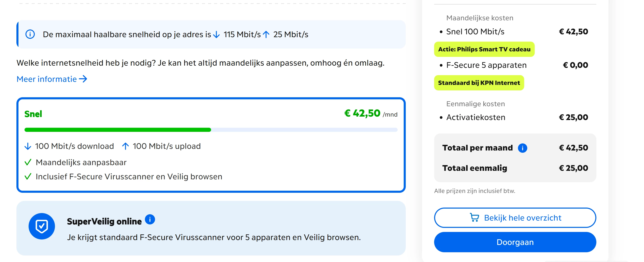The width and height of the screenshot is (644, 262).
Task: Click the SuperVeilig online heading
Action: point(104,221)
